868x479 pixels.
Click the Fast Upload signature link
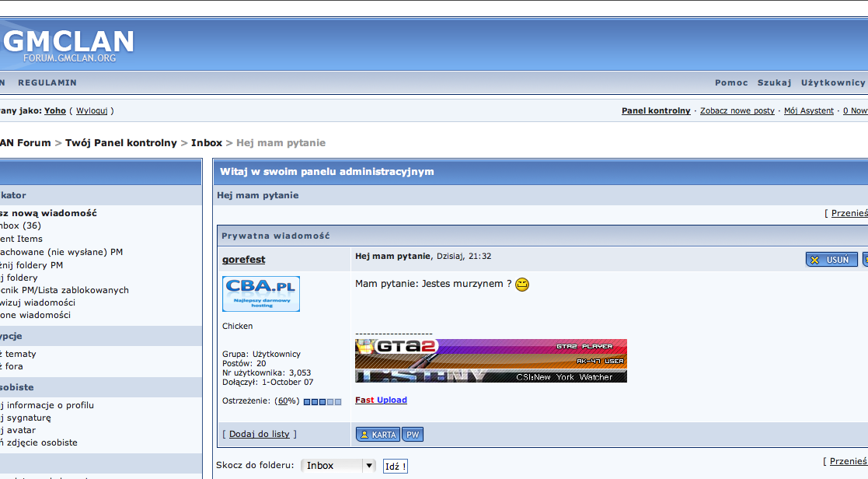click(381, 400)
